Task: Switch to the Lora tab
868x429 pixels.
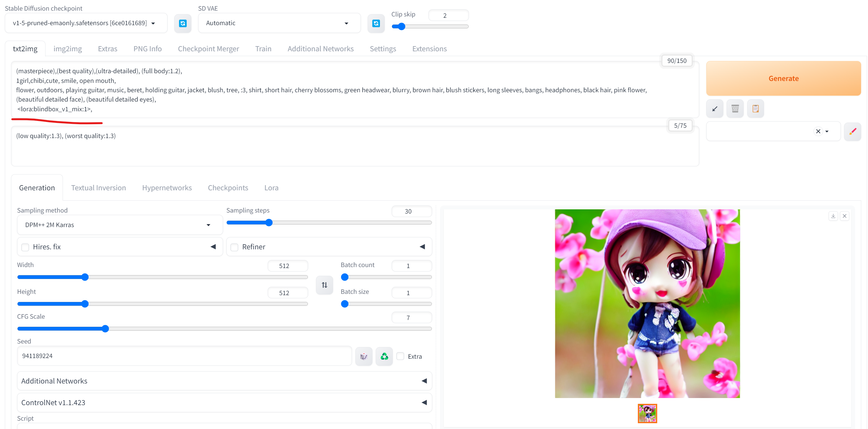Action: click(271, 187)
